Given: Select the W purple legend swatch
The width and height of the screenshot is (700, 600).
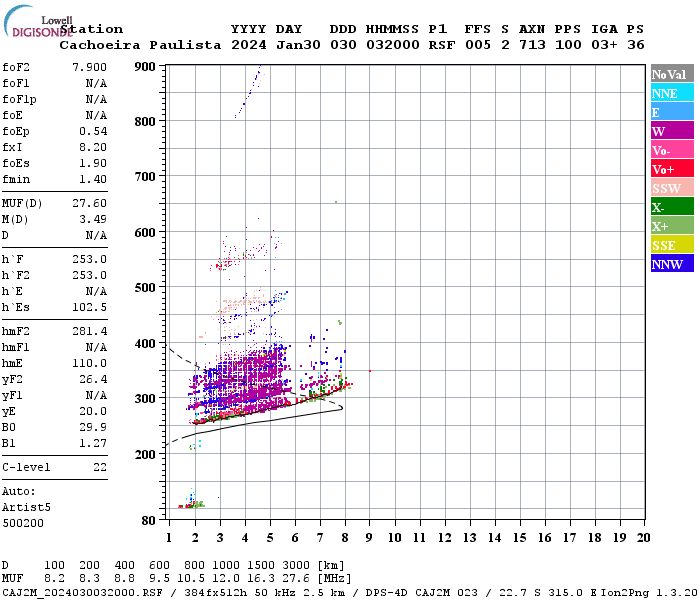Looking at the screenshot, I should click(x=672, y=131).
